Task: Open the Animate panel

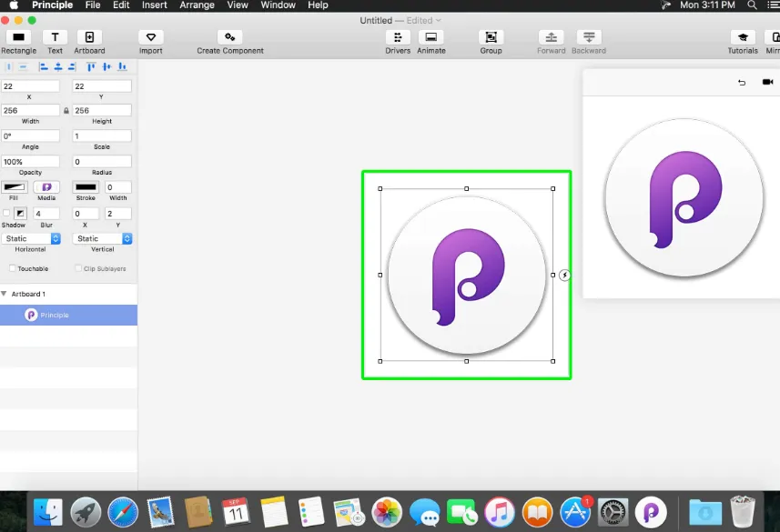Action: (x=431, y=37)
